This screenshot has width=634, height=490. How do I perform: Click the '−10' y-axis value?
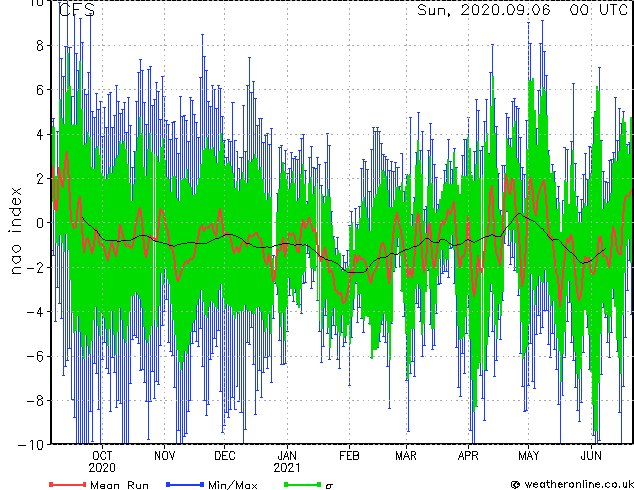31,445
